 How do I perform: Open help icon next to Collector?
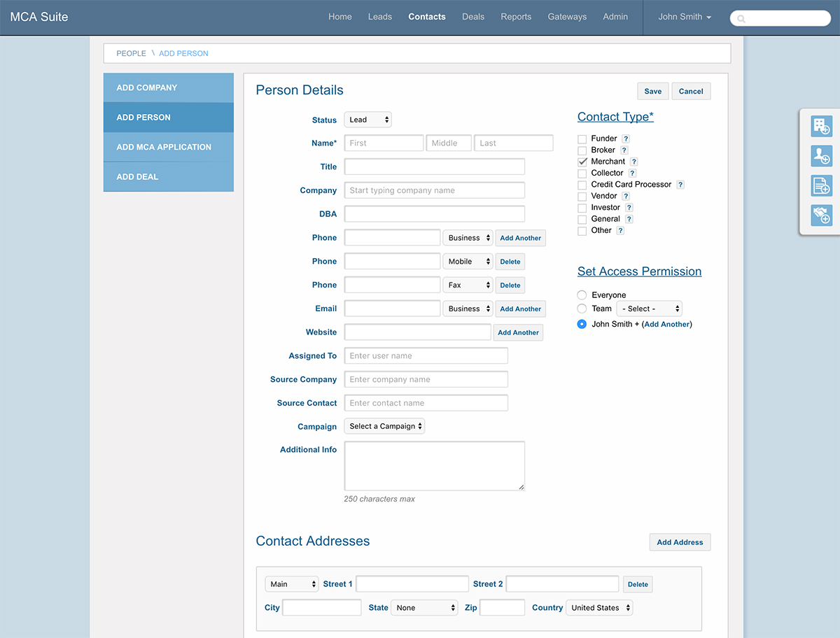[x=632, y=173]
